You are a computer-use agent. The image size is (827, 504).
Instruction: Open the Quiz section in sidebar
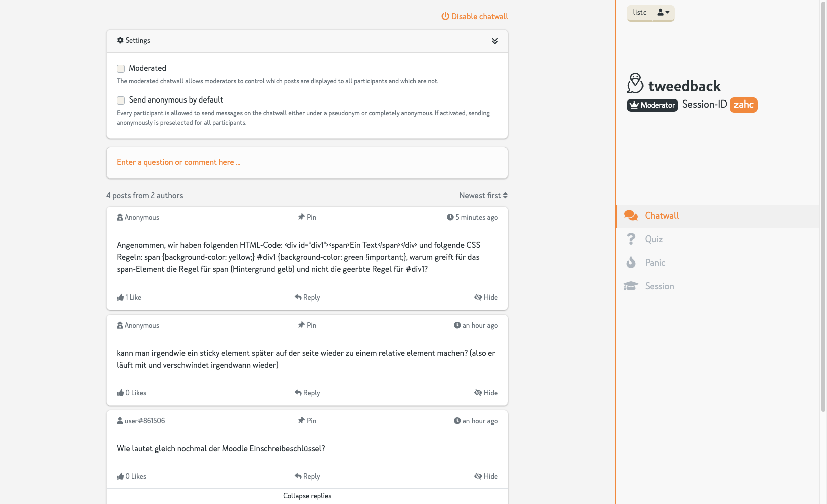tap(653, 239)
